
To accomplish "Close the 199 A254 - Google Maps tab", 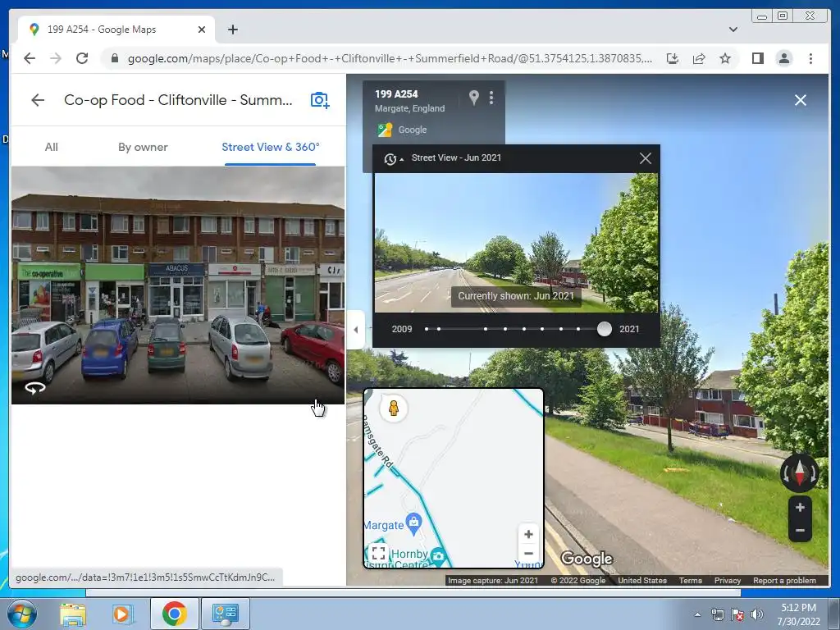I will tap(202, 30).
